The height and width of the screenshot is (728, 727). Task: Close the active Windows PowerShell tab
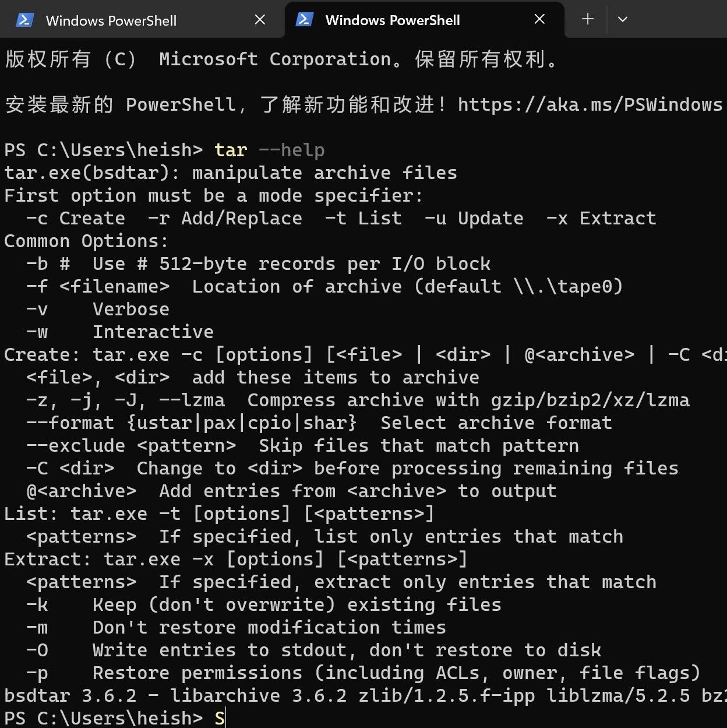539,19
